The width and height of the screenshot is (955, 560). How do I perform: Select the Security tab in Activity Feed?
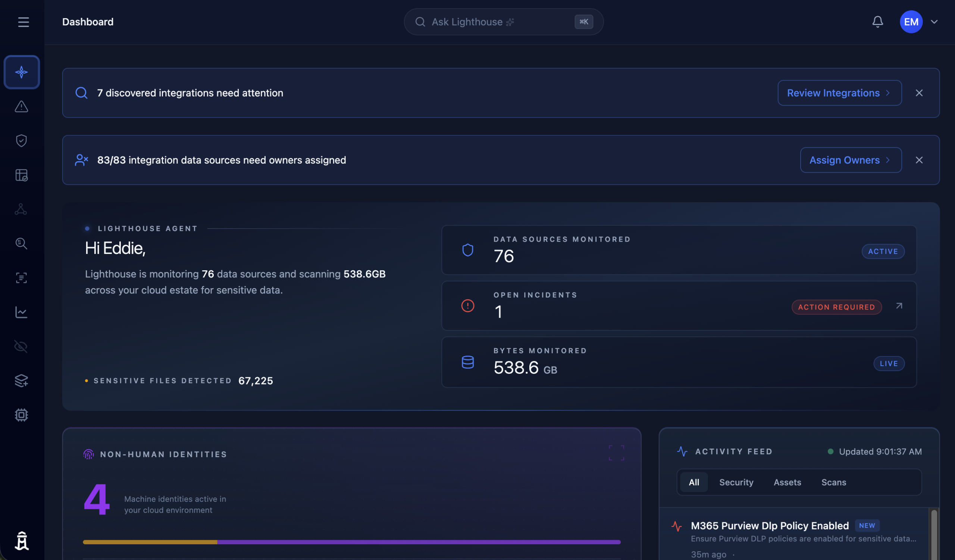tap(736, 482)
